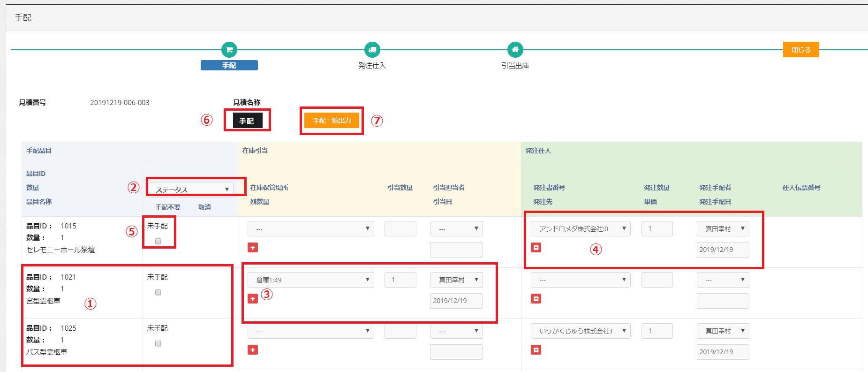Viewport: 868px width, 372px height.
Task: Click red plus icon in セレモニーホール祭壇 row
Action: click(253, 248)
